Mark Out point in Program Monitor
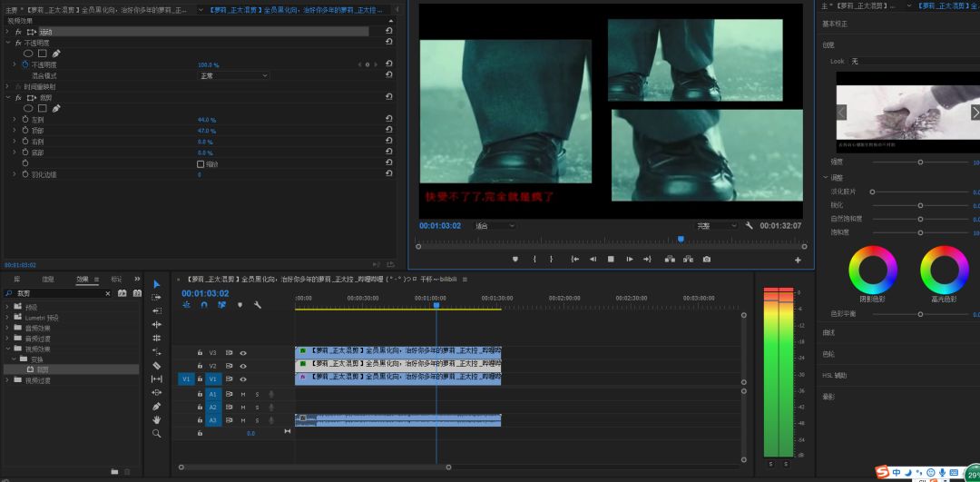 click(552, 260)
